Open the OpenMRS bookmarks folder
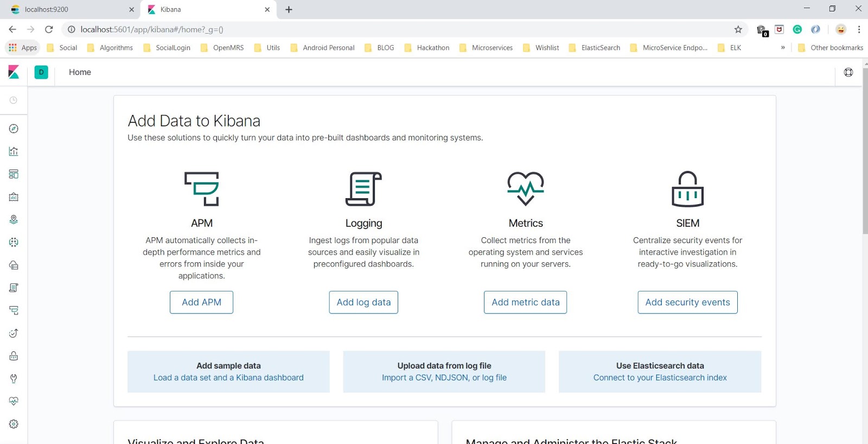868x444 pixels. point(222,48)
